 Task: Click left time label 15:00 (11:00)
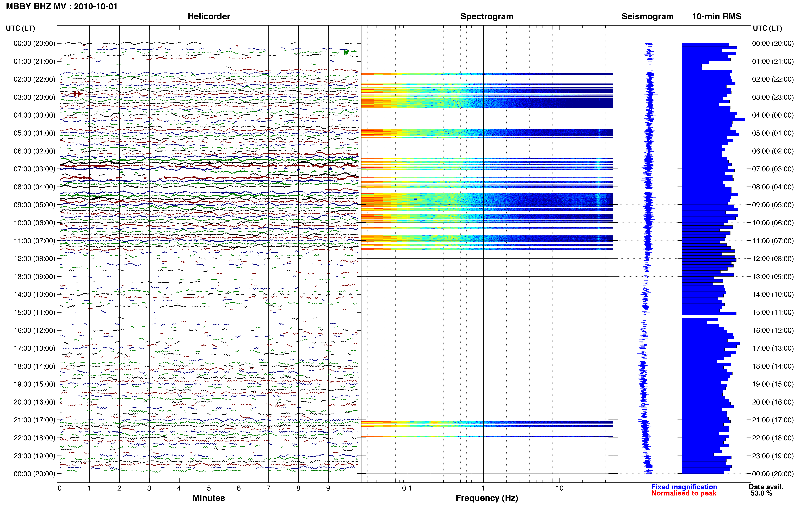click(34, 312)
